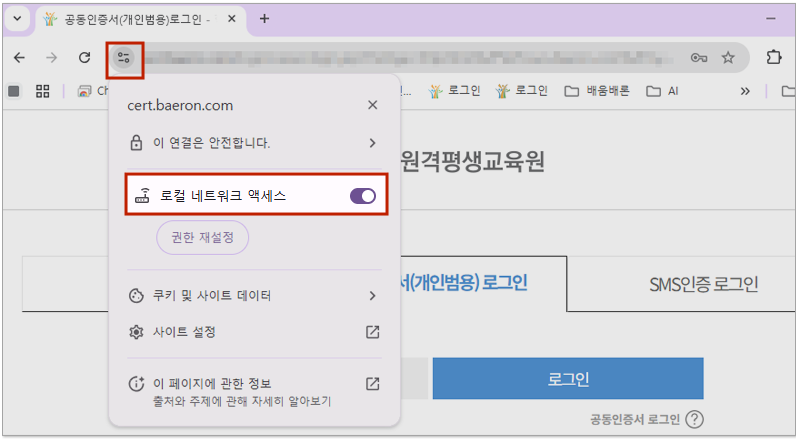800x439 pixels.
Task: Click the site information icon in address bar
Action: 125,57
